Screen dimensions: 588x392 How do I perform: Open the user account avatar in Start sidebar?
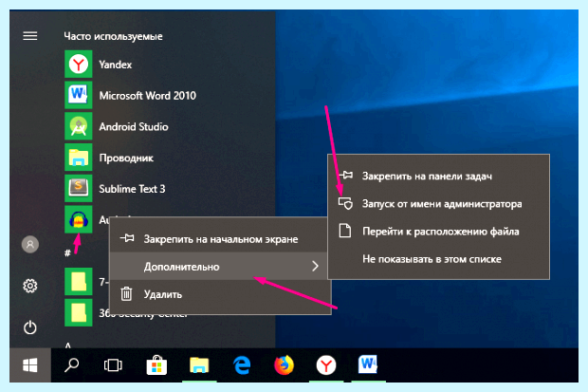30,245
